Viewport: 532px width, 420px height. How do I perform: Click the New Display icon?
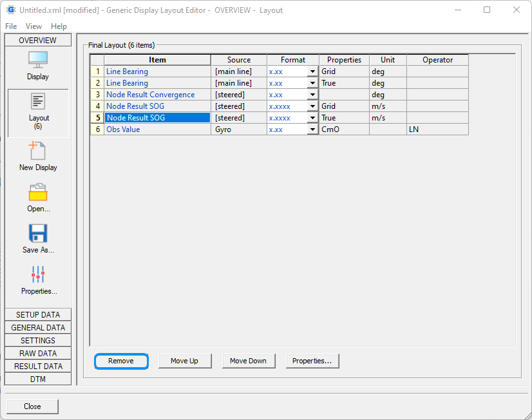pyautogui.click(x=37, y=151)
